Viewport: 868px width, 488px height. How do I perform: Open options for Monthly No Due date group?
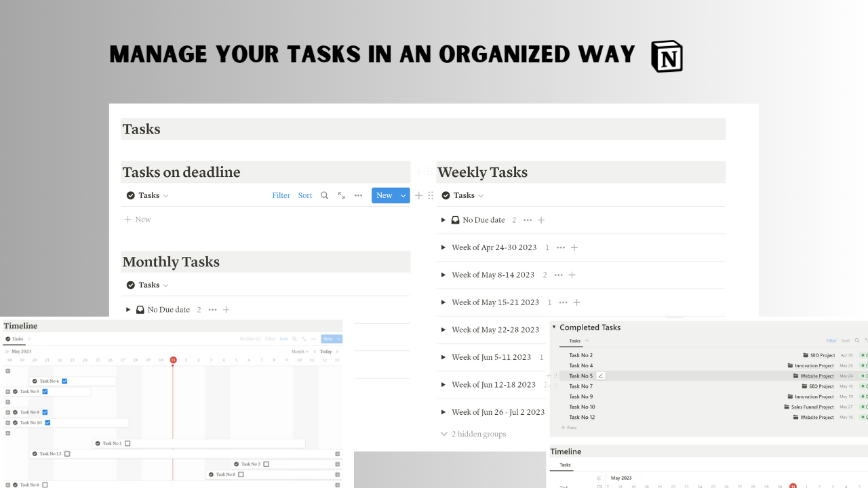(213, 310)
